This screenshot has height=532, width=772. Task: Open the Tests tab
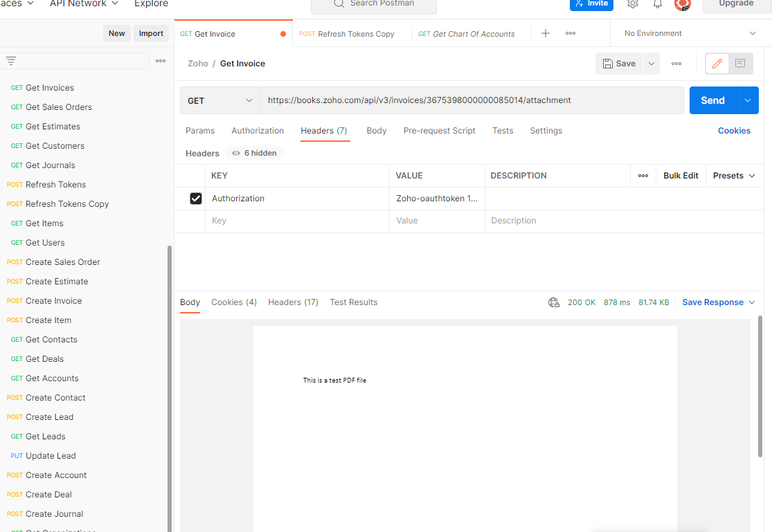[x=503, y=131]
